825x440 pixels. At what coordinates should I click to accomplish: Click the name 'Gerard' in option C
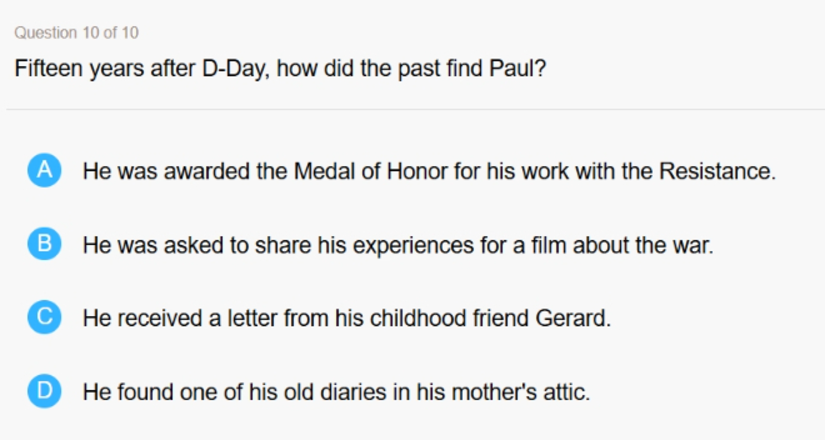tap(573, 318)
